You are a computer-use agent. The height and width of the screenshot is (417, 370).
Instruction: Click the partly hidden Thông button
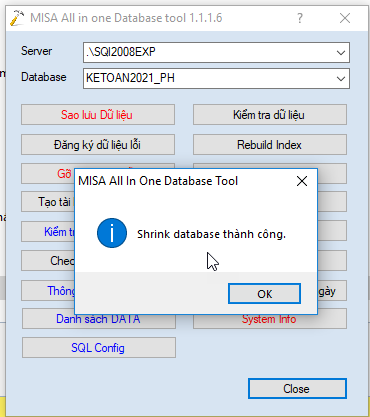click(48, 291)
